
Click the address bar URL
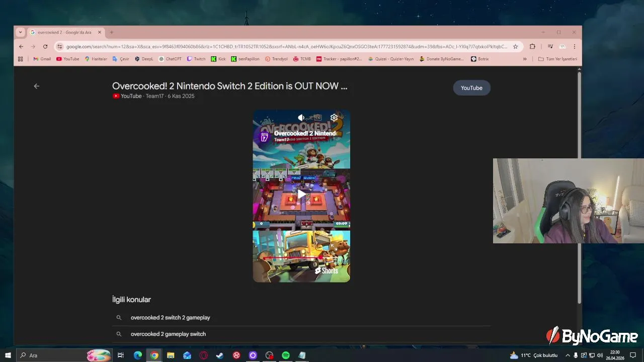(x=287, y=46)
